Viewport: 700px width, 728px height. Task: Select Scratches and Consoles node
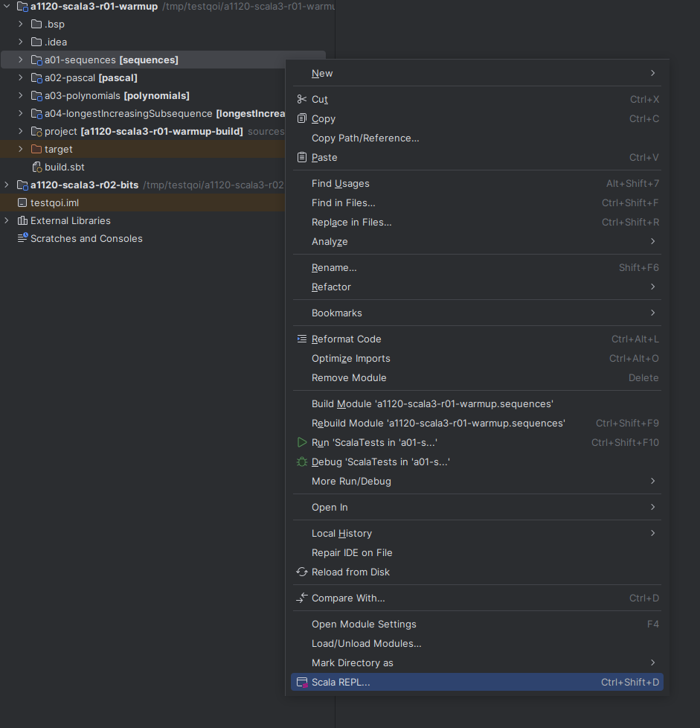pyautogui.click(x=86, y=238)
